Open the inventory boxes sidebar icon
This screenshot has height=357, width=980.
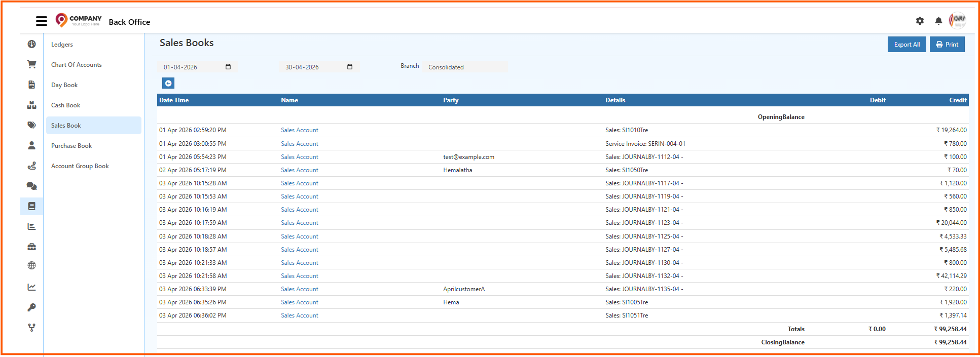31,105
